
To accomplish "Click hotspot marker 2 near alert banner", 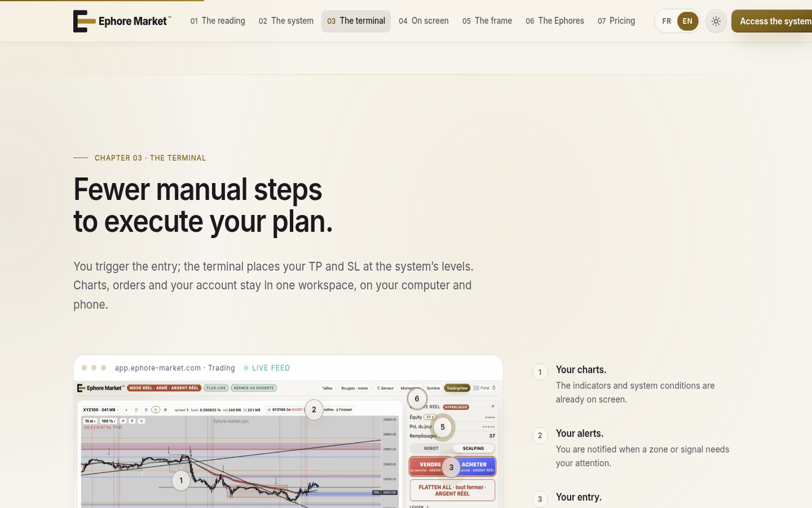I will click(314, 410).
